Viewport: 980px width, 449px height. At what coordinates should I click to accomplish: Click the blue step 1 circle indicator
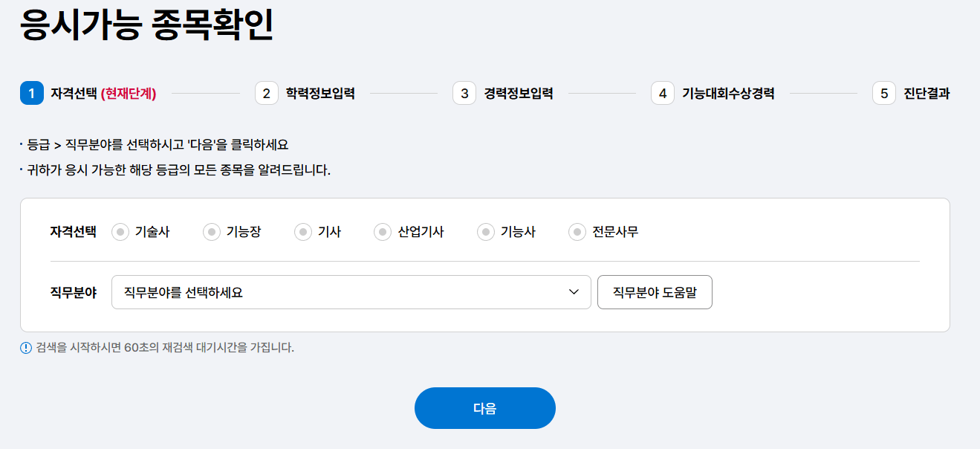pyautogui.click(x=30, y=93)
